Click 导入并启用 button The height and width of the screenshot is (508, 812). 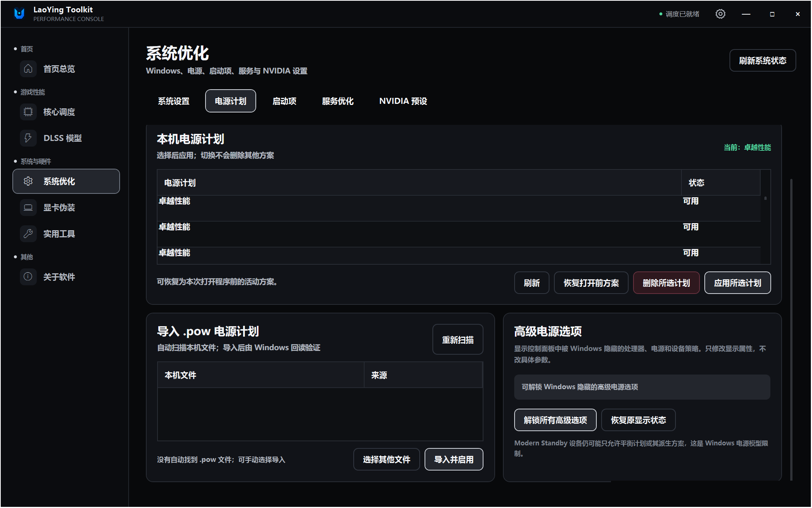pyautogui.click(x=454, y=459)
